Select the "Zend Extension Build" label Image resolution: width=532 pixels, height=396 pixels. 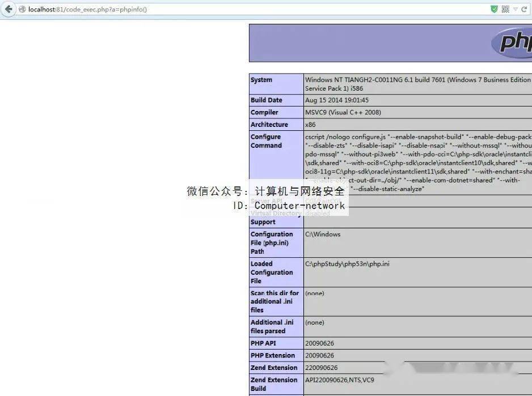click(x=274, y=384)
